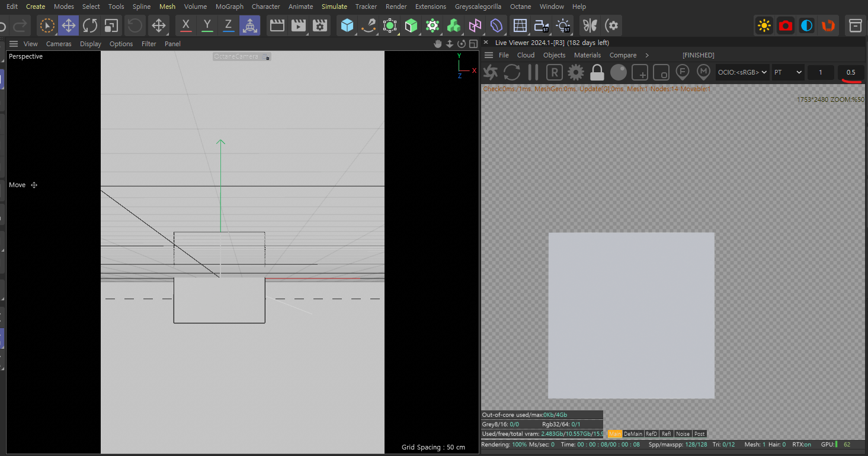
Task: Select the Scale tool
Action: (111, 25)
